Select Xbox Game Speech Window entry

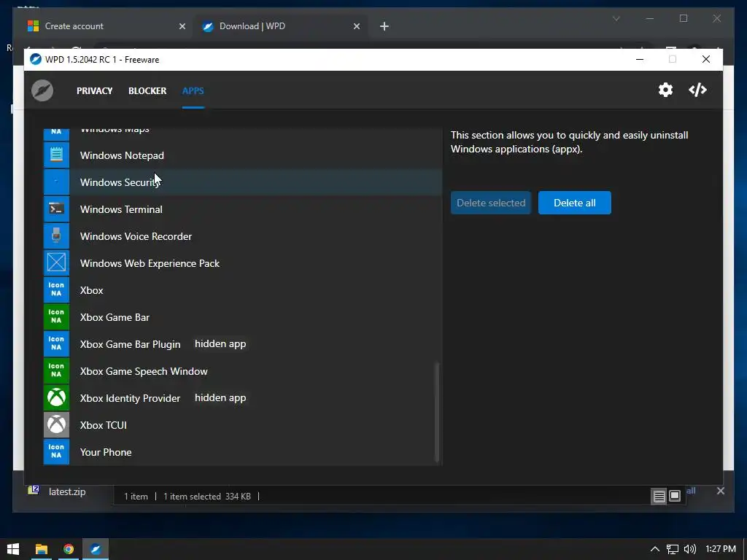243,371
